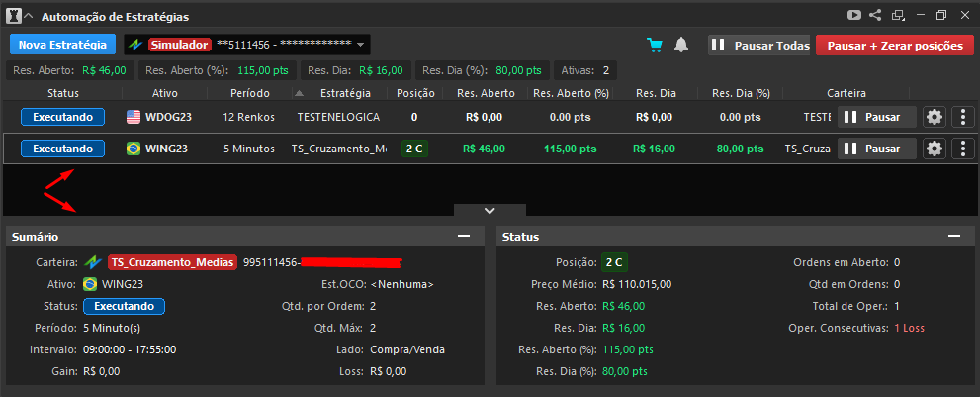Open the YouTube tutorial video icon
The image size is (980, 397).
click(853, 15)
